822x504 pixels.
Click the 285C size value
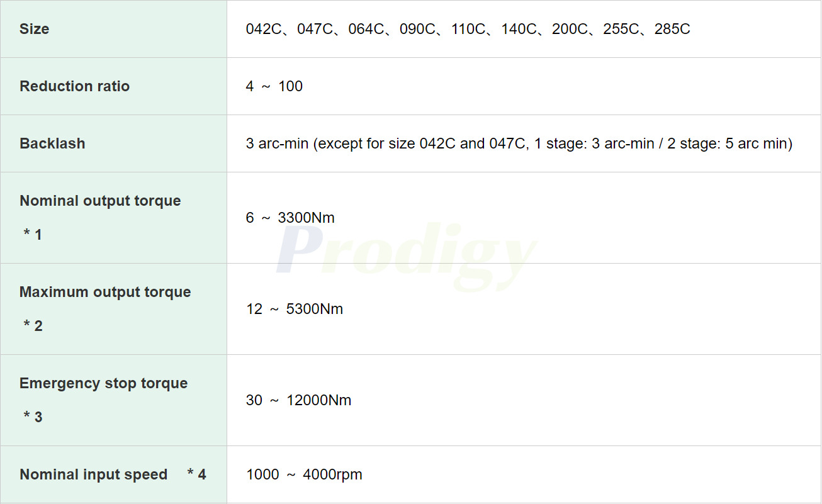click(x=672, y=29)
